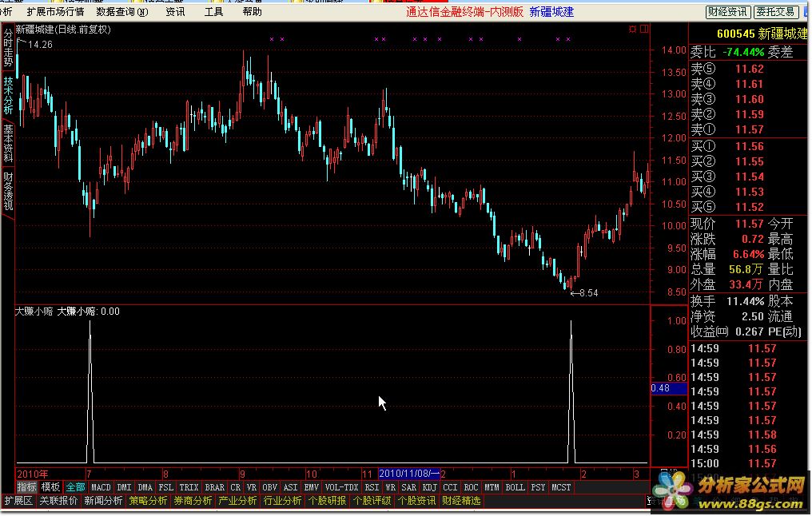Switch to the 基本资料 side tab
Screen dimensions: 812x516
[8, 143]
